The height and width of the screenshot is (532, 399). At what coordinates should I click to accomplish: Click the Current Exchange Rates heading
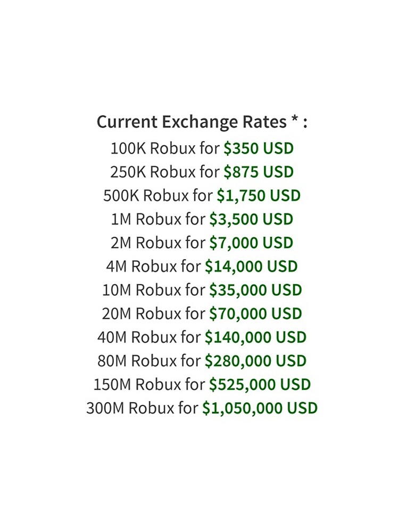(x=202, y=122)
